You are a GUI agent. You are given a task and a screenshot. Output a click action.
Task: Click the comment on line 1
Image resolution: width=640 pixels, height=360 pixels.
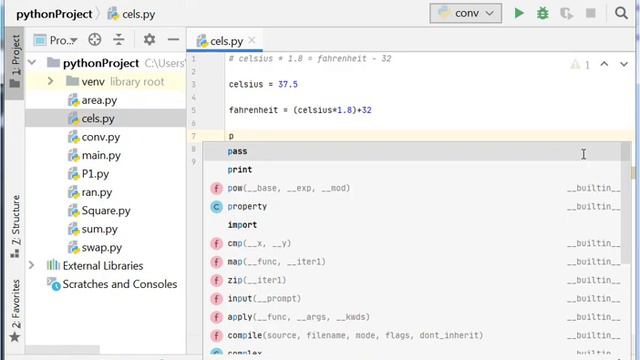(310, 59)
